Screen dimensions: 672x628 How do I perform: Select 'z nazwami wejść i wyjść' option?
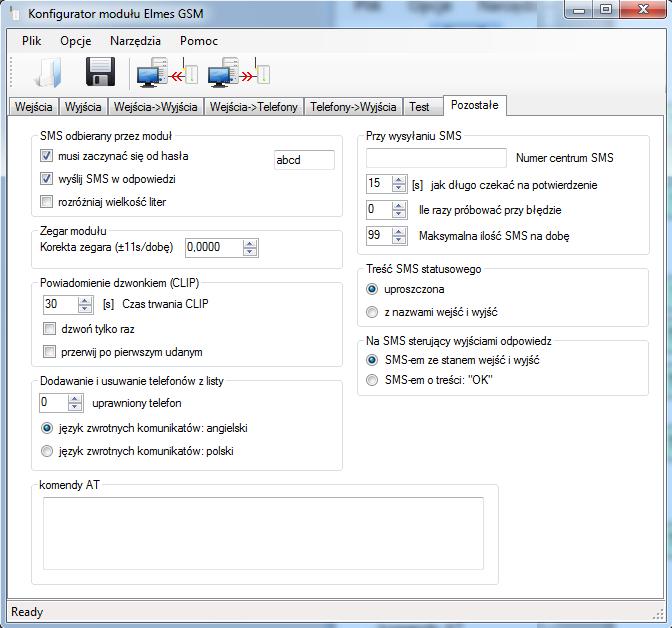click(372, 312)
